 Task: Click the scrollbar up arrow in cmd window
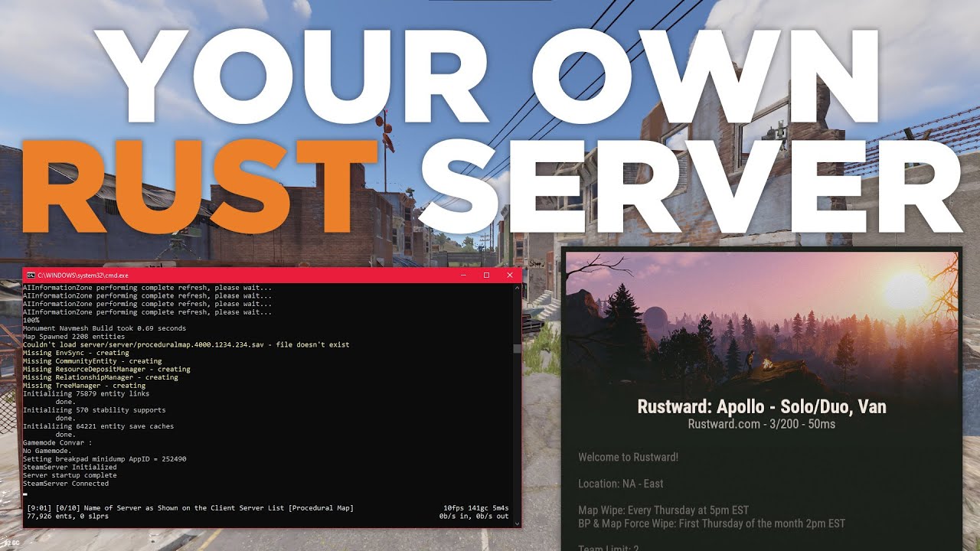(x=517, y=287)
